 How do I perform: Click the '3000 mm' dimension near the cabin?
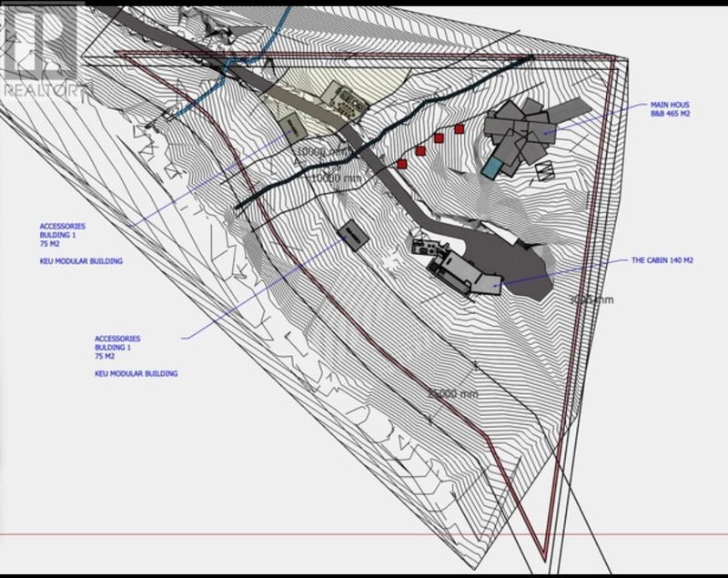click(591, 299)
